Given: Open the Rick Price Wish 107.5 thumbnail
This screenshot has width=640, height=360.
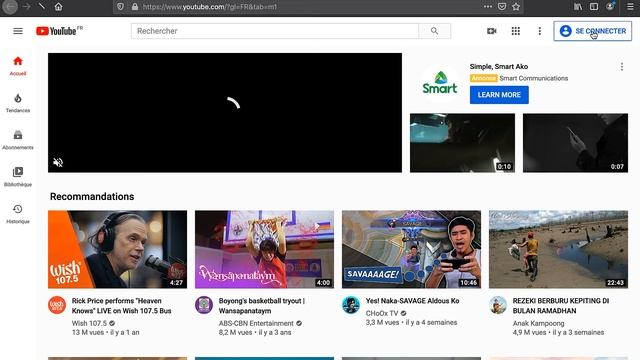Looking at the screenshot, I should tap(118, 249).
